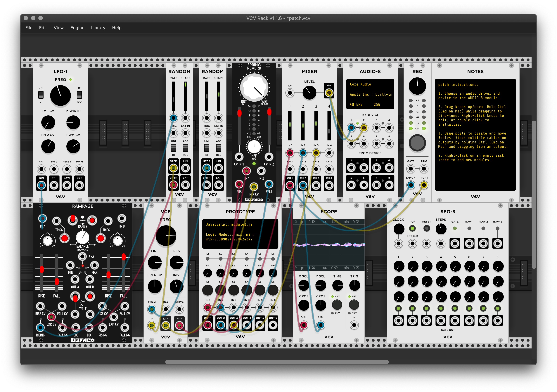Click first RANDOM module RATE slider
557x392 pixels.
pos(173,96)
